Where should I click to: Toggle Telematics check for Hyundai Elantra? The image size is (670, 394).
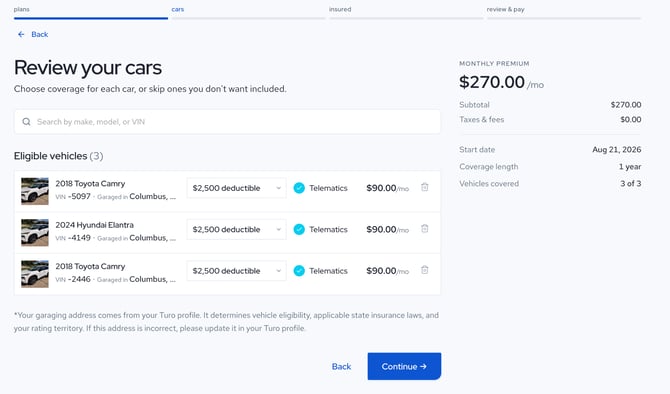click(x=299, y=229)
